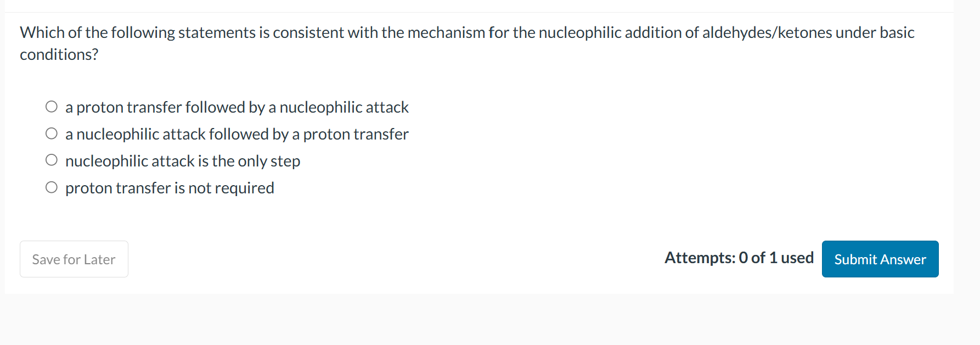The width and height of the screenshot is (980, 345).
Task: Select the first answer option's radio circle
Action: 51,106
